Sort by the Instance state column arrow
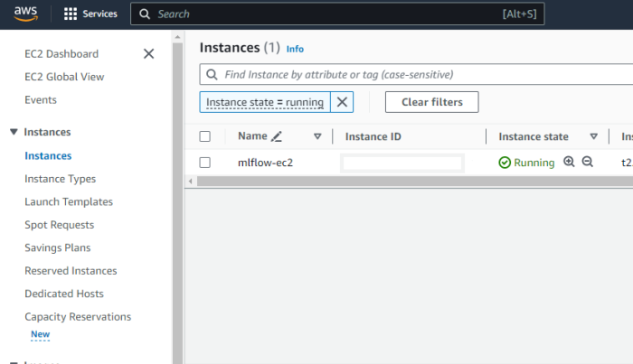Screen dimensions: 633x364 [594, 136]
